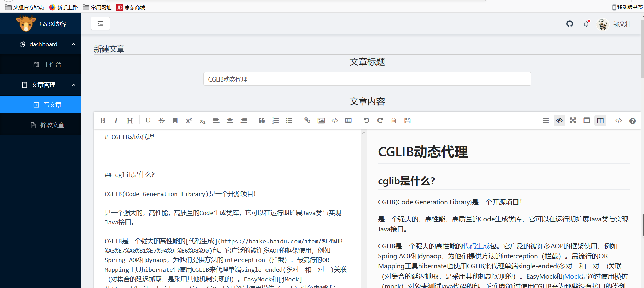Insert a code block from the main toolbar
The height and width of the screenshot is (288, 644).
pos(335,120)
